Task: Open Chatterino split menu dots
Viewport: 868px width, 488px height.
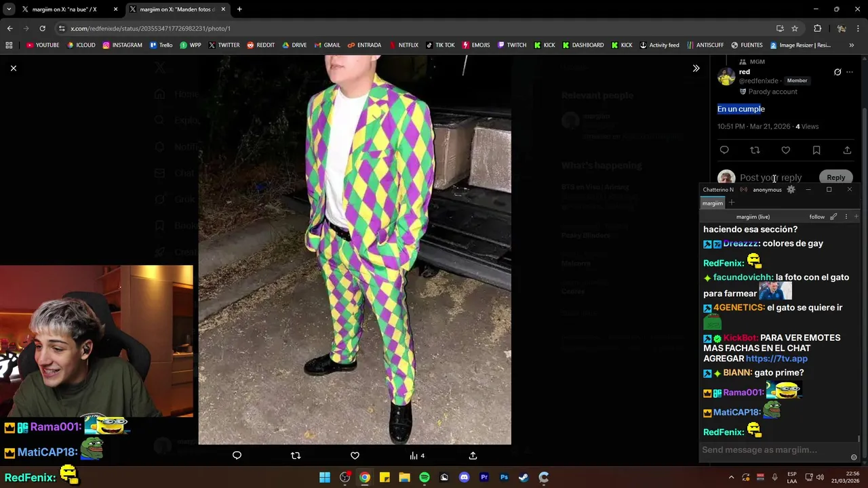Action: click(x=846, y=217)
